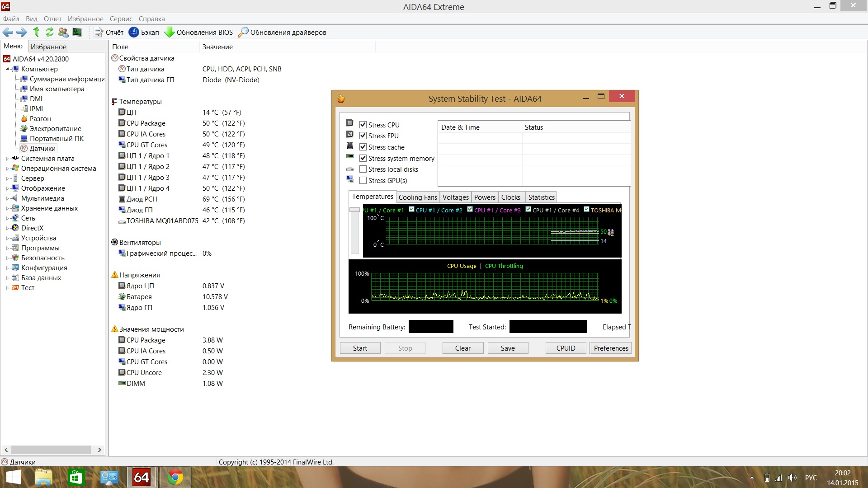Click the green Up arrow toolbar icon
868x488 pixels.
(36, 32)
